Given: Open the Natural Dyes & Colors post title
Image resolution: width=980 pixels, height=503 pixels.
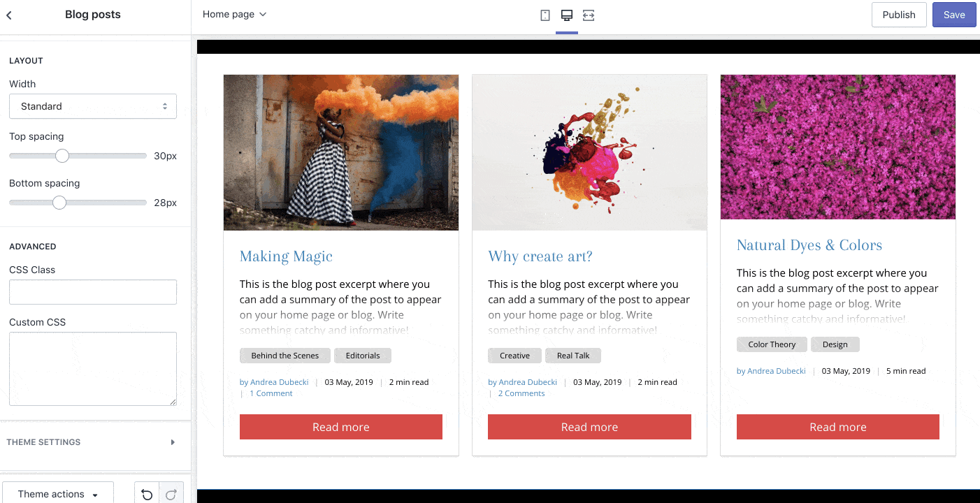Looking at the screenshot, I should click(x=809, y=245).
